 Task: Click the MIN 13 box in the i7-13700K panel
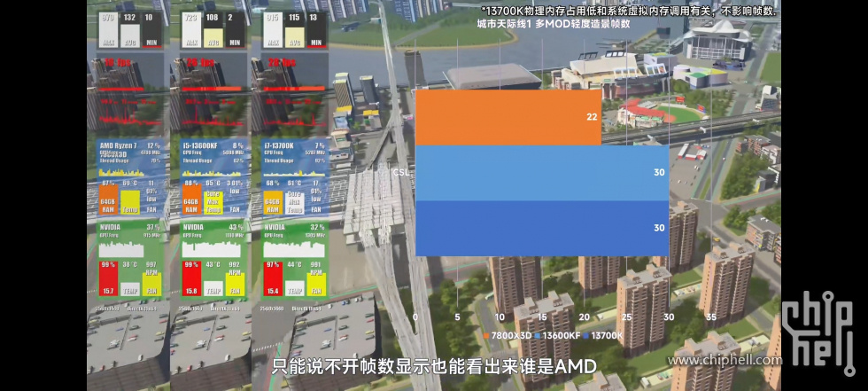click(x=316, y=30)
